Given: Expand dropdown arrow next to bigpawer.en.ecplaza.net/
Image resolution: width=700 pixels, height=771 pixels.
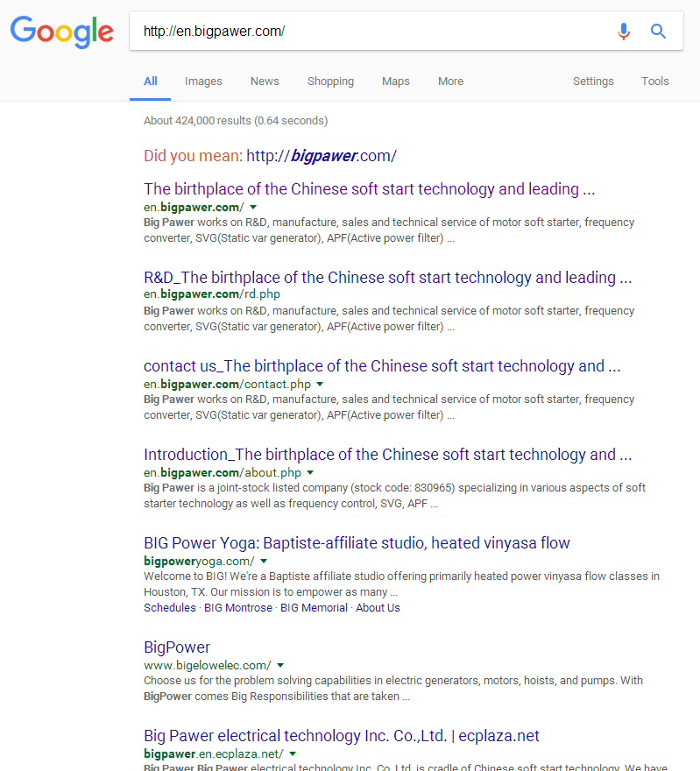Looking at the screenshot, I should (x=293, y=754).
